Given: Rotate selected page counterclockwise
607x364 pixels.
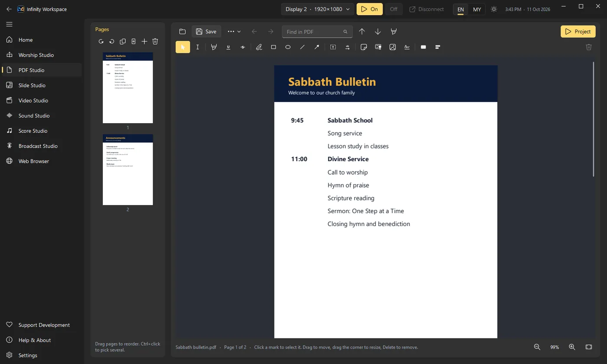Looking at the screenshot, I should [x=112, y=42].
